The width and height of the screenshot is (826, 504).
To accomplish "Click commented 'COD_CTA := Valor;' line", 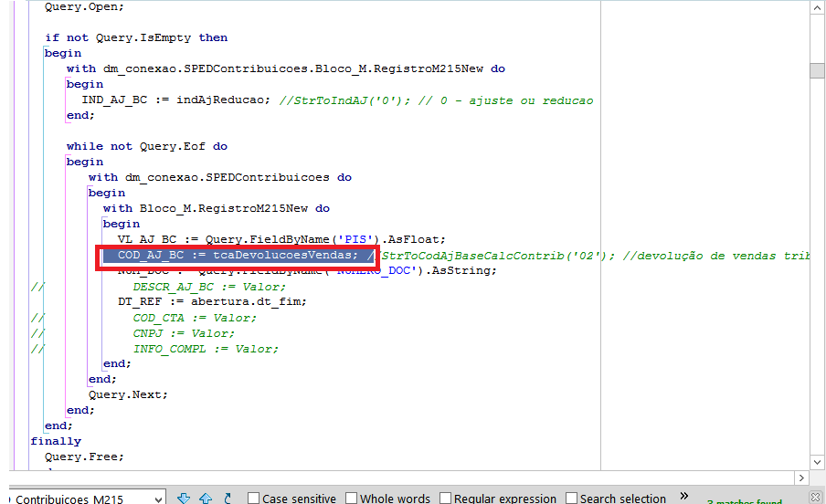I will pos(195,318).
